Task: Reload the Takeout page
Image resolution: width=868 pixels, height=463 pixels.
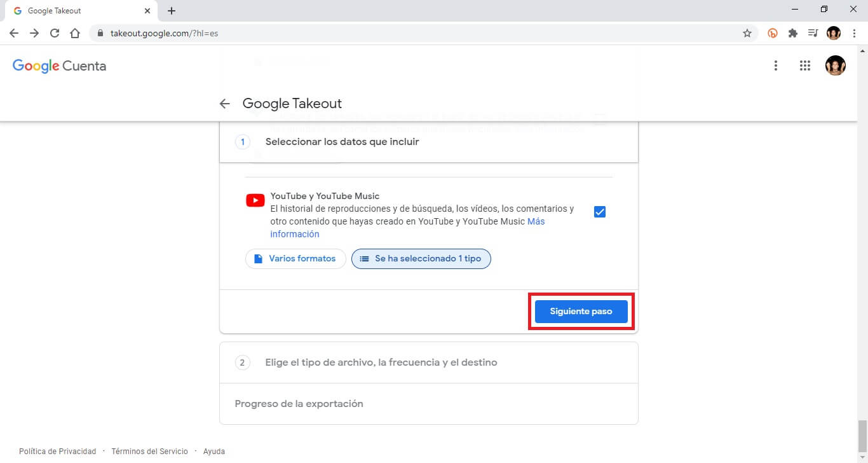Action: 55,33
